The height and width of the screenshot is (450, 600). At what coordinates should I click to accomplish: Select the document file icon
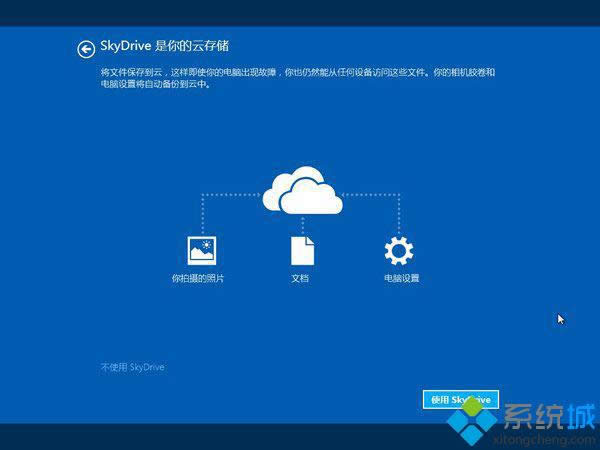tap(302, 251)
